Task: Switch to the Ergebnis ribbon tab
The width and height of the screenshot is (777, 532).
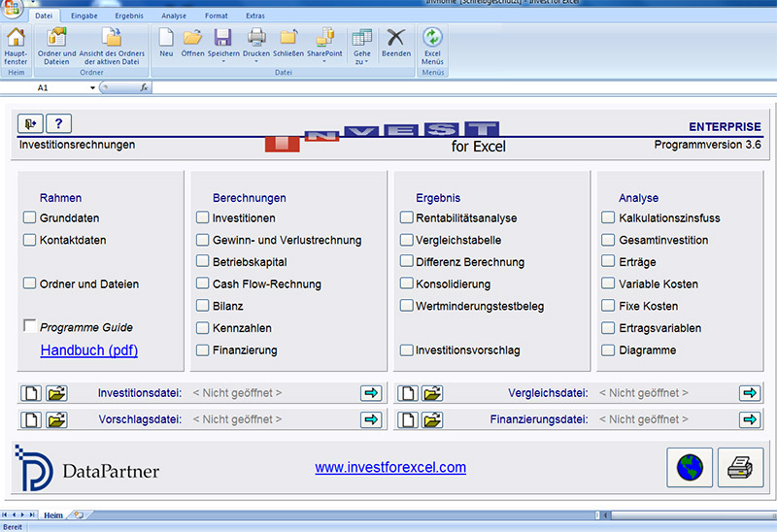Action: [x=128, y=17]
